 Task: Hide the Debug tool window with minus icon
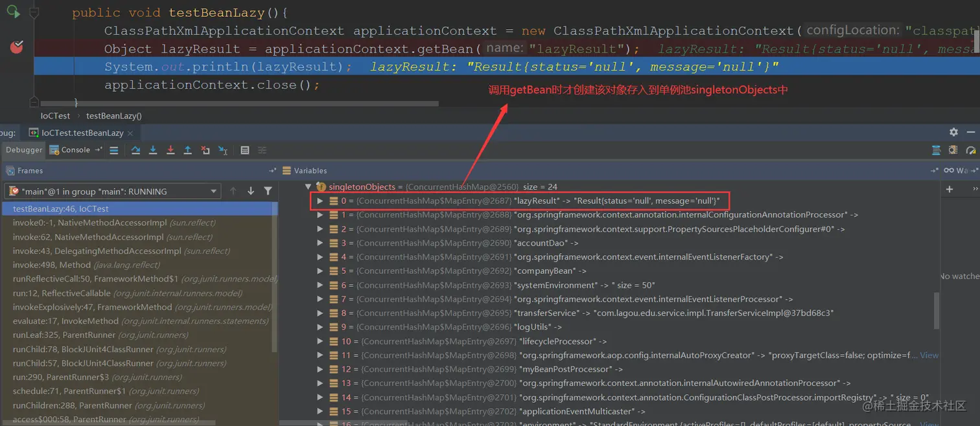(x=971, y=132)
